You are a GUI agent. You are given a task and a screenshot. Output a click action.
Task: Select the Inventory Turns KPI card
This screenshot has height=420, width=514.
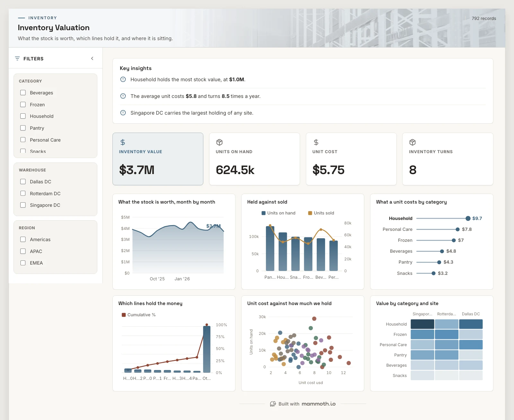pyautogui.click(x=448, y=159)
